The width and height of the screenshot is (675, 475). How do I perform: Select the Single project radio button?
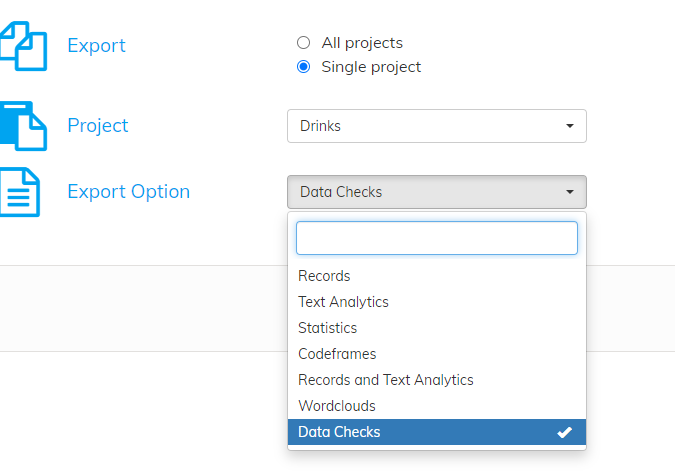pos(303,67)
